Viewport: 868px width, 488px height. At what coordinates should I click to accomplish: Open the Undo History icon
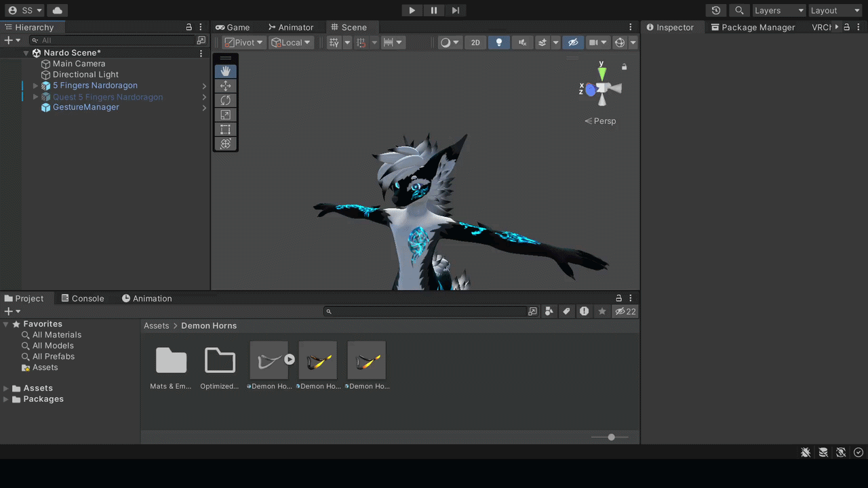[716, 10]
